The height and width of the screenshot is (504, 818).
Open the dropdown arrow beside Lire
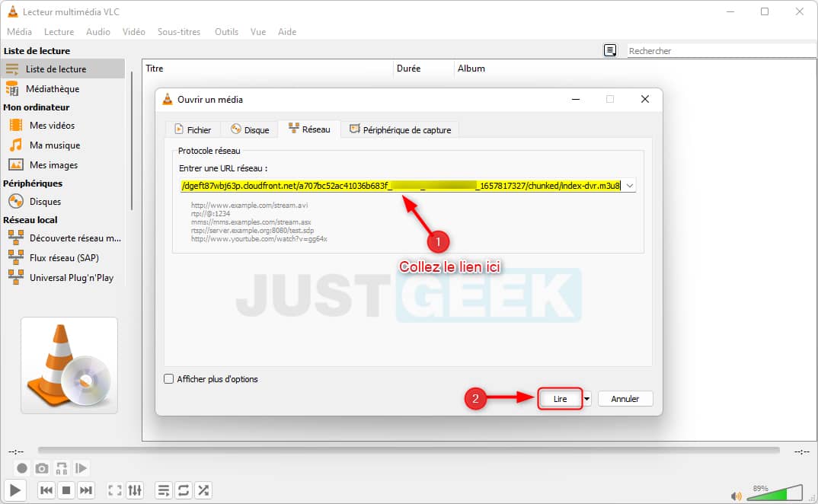point(586,399)
